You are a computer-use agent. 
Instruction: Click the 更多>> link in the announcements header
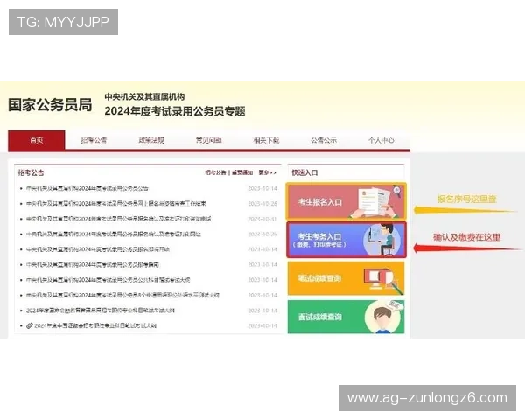tap(267, 172)
